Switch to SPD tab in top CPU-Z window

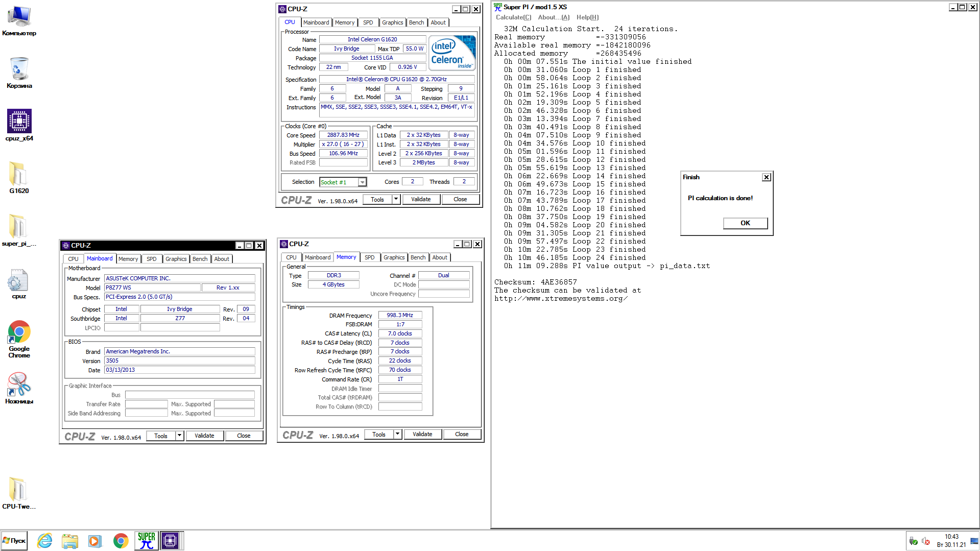point(368,22)
